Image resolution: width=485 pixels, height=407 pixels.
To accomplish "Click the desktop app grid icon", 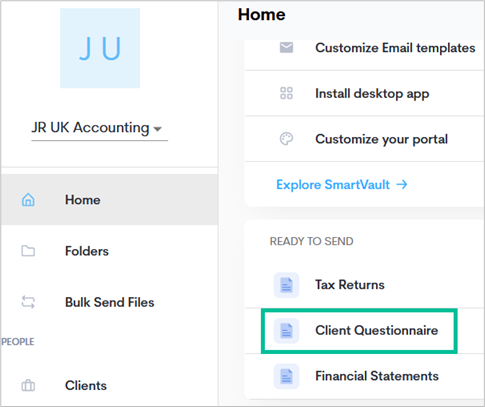I will (286, 93).
